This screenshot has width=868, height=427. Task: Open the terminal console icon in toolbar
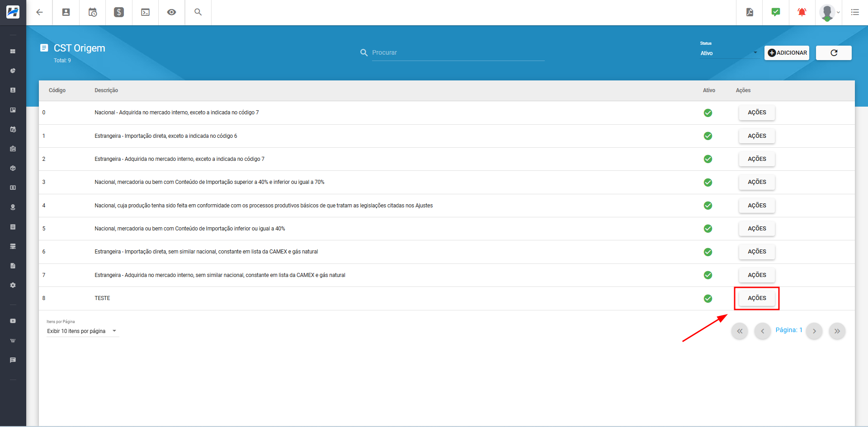pyautogui.click(x=146, y=12)
